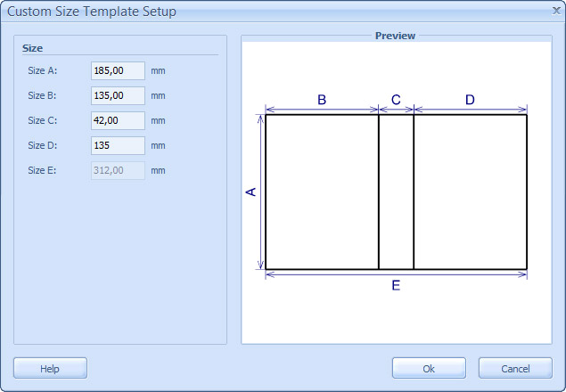Viewport: 566px width, 392px height.
Task: Open the Help button
Action: pyautogui.click(x=50, y=368)
